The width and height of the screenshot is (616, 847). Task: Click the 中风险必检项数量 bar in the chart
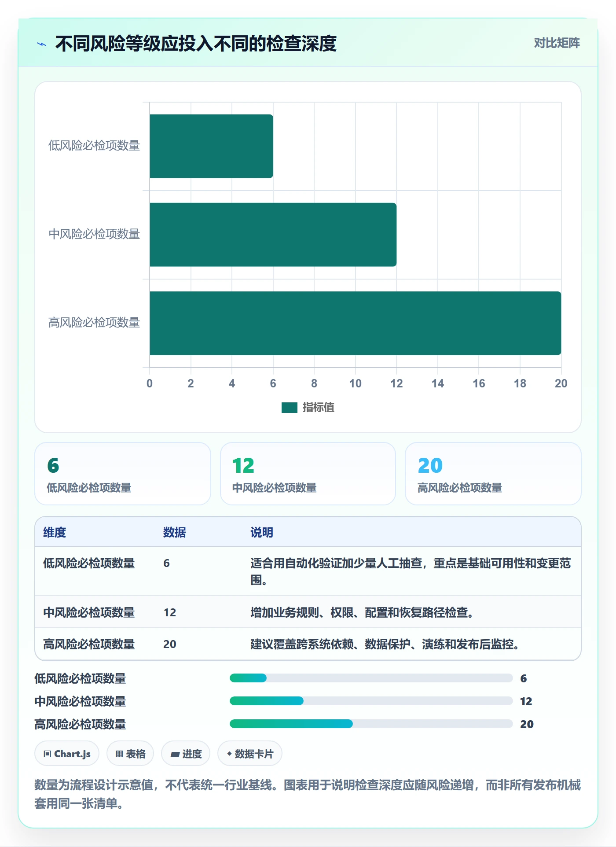click(273, 235)
